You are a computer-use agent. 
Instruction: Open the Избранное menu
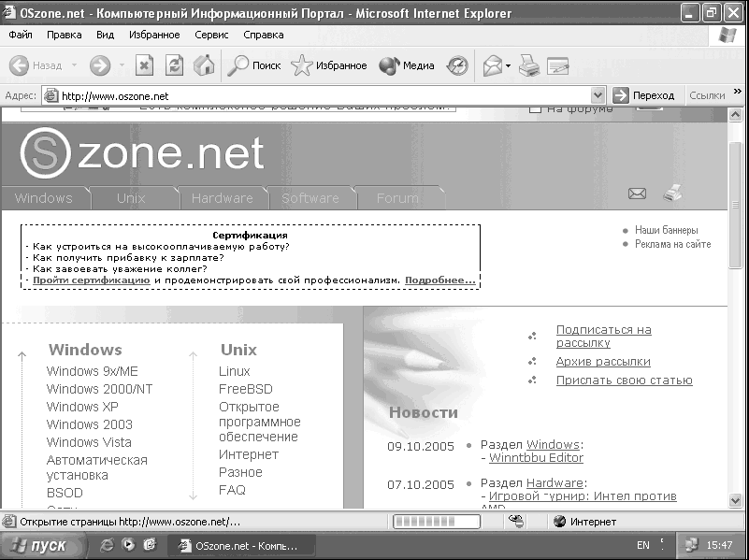point(154,35)
